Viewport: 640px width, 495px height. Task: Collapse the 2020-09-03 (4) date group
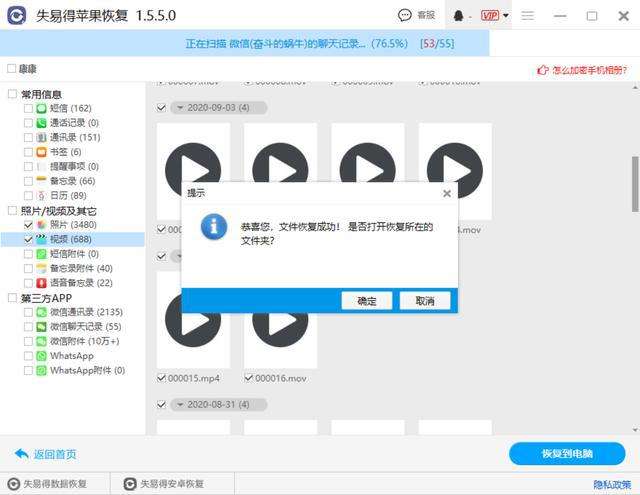point(180,108)
